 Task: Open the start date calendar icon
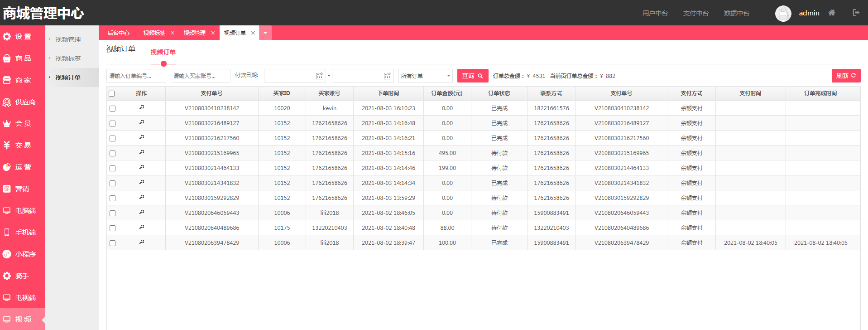coord(320,76)
